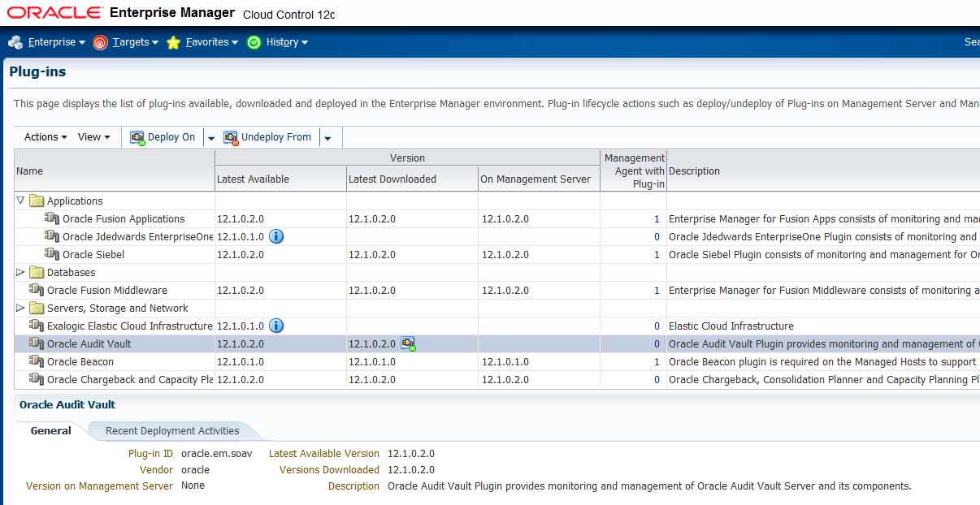Open the Favorites menu
This screenshot has height=505, width=980.
211,42
